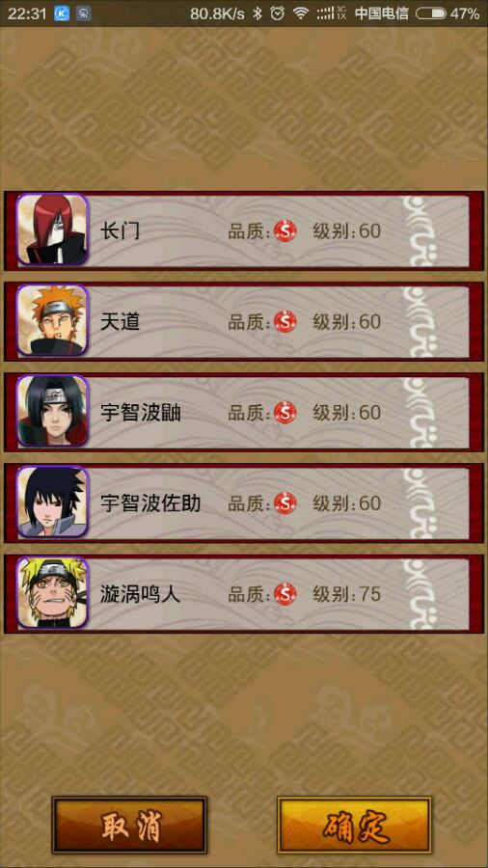The width and height of the screenshot is (488, 868).
Task: Tap the orange-haired 天道 avatar
Action: [x=52, y=320]
